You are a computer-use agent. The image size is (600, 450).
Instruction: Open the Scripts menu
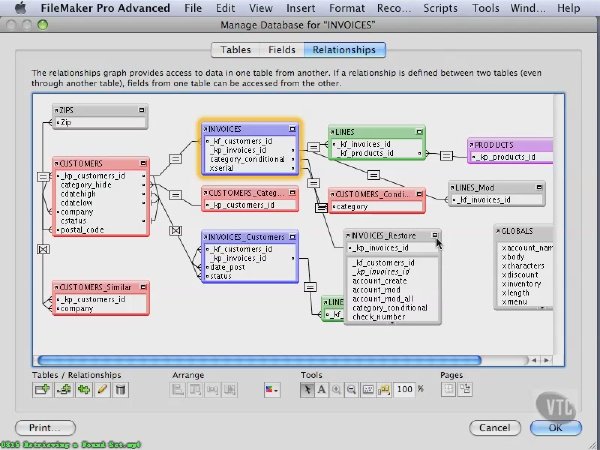click(x=440, y=8)
